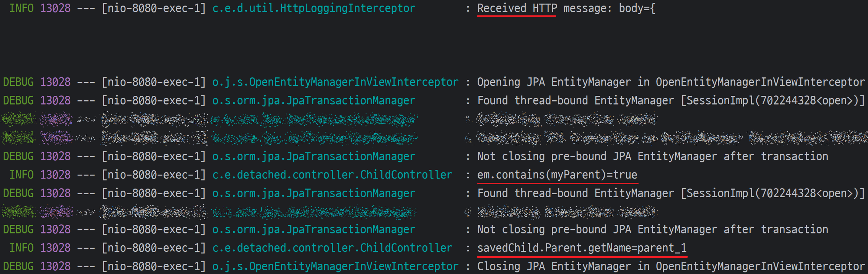
Task: Click the ChildController logger on the savedChild line
Action: (x=332, y=248)
